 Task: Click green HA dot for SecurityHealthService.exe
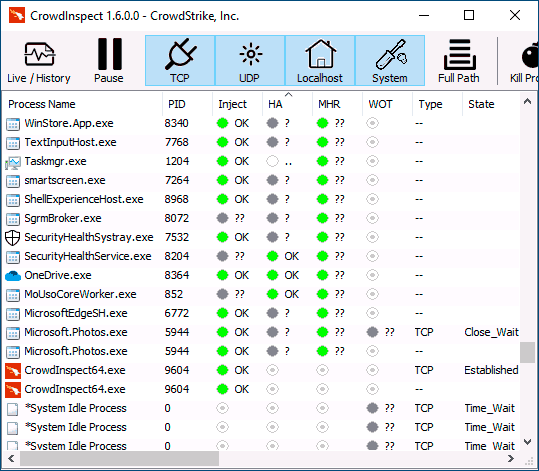click(x=273, y=256)
